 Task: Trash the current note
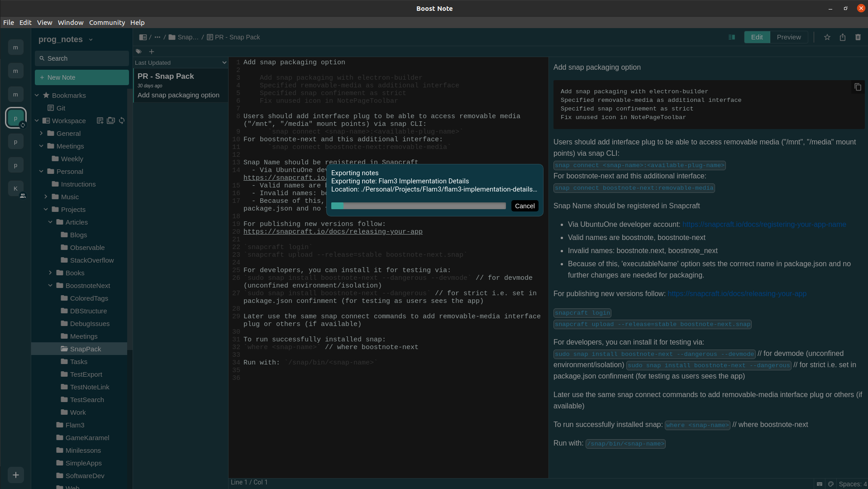click(x=858, y=37)
